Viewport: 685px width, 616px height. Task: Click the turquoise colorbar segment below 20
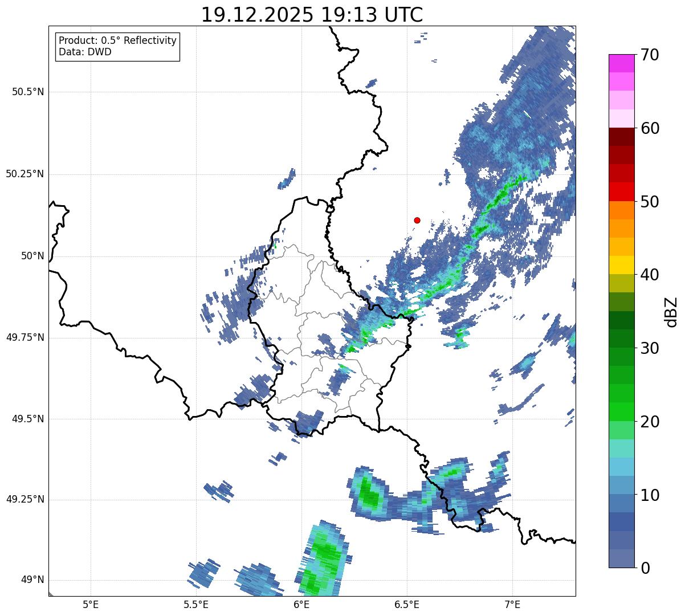pos(621,448)
